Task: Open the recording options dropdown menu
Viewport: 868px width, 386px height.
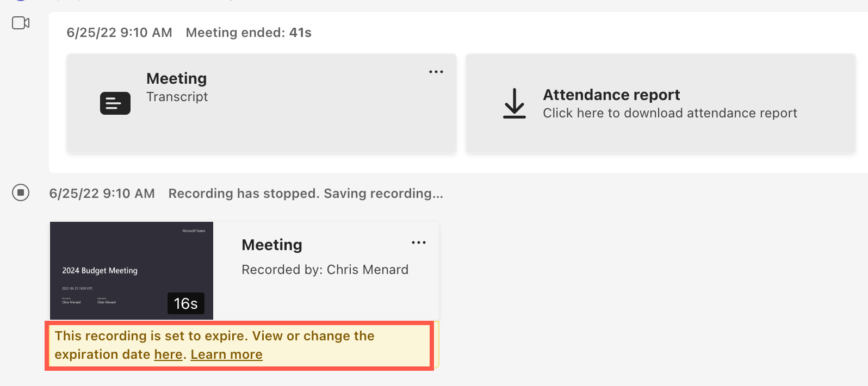Action: (419, 242)
